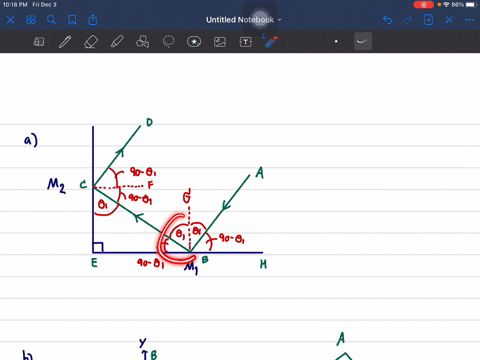Viewport: 480px width, 360px height.
Task: Choose the trail laser pointer style
Action: click(363, 42)
